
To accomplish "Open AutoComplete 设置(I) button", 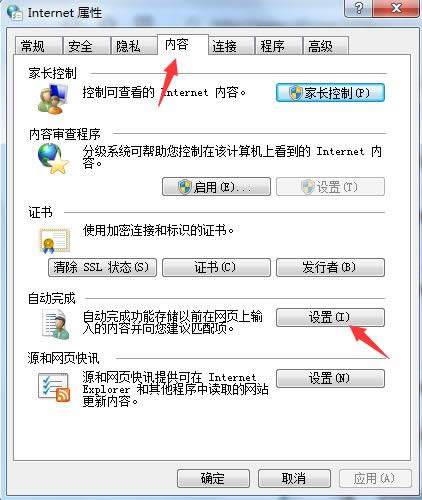I will [330, 317].
